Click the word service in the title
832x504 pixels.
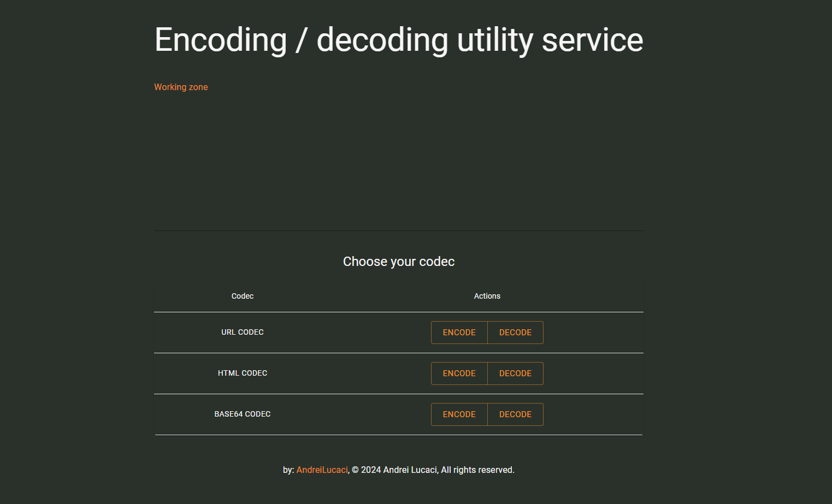tap(593, 40)
